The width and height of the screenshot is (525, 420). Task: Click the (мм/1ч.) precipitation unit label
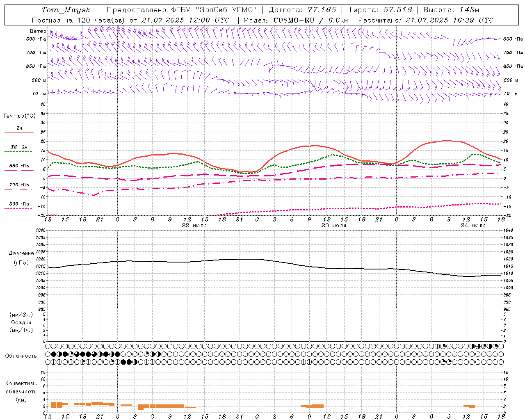pos(21,330)
